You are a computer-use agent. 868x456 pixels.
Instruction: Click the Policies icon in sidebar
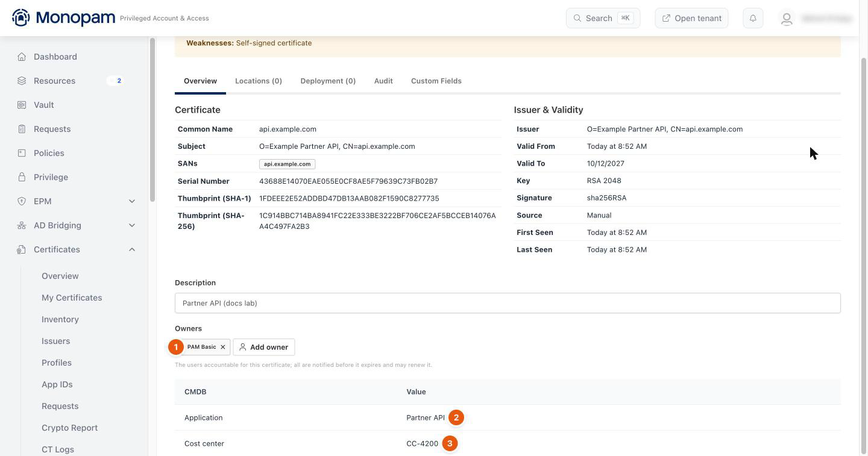tap(22, 153)
